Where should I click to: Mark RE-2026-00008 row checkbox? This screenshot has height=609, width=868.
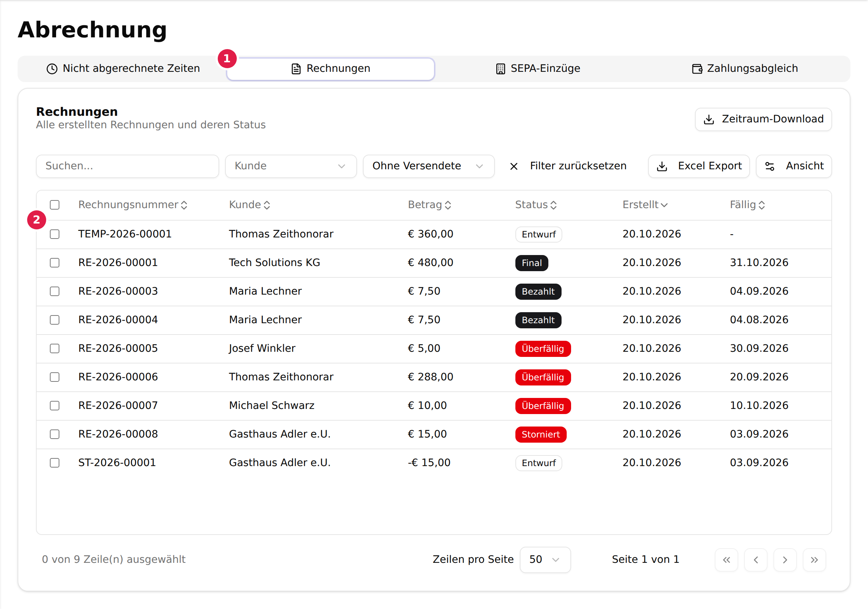pyautogui.click(x=55, y=434)
